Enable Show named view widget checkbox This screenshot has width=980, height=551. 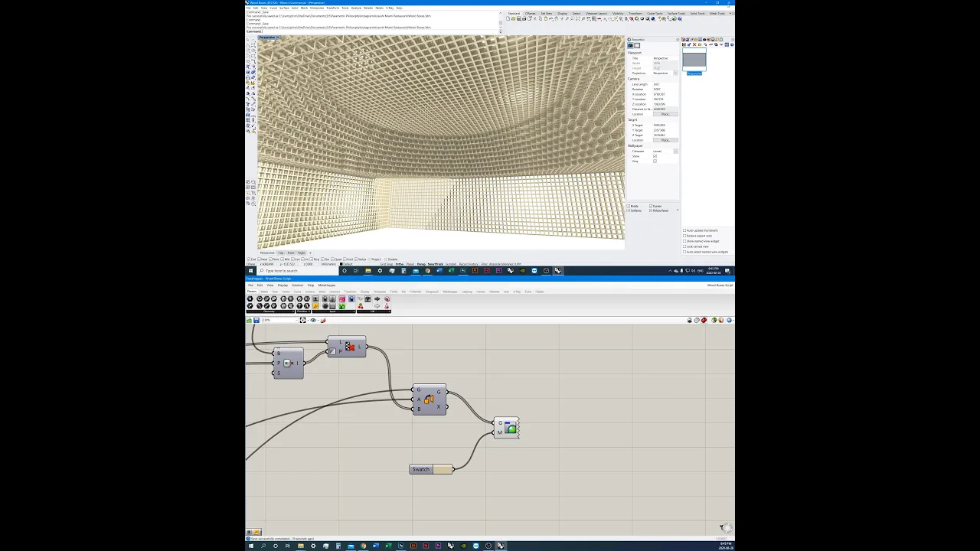[x=684, y=241]
